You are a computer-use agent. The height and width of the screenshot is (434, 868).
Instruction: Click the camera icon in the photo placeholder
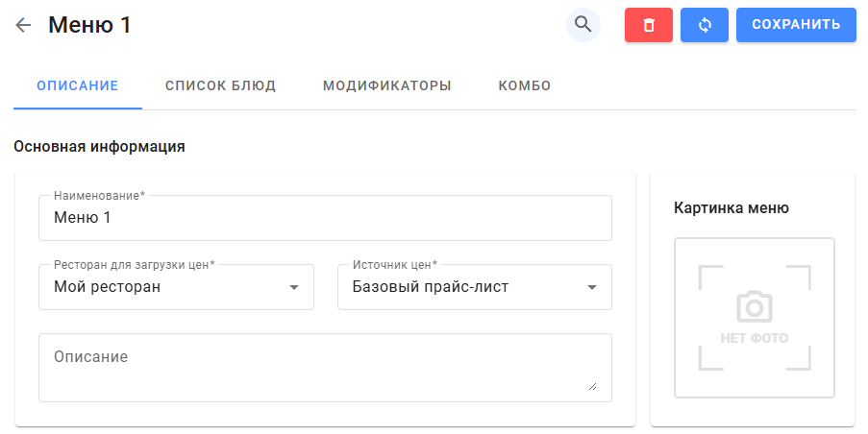[x=755, y=307]
